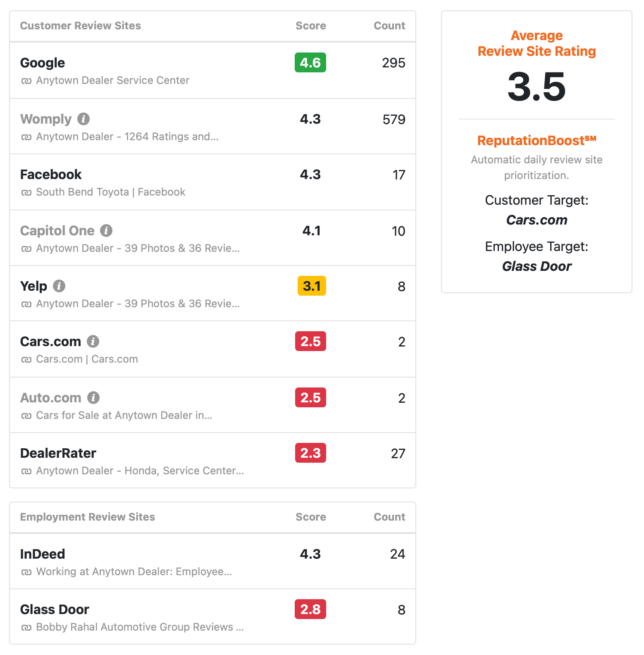644x655 pixels.
Task: Open the South Bend Toyota | Facebook link
Action: (x=111, y=192)
